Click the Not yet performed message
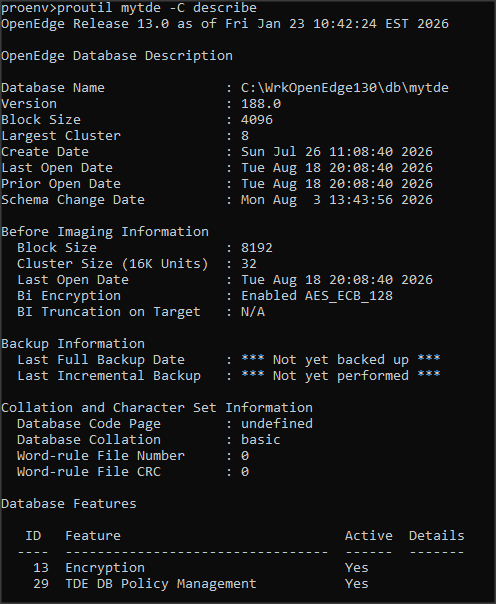 (x=341, y=376)
